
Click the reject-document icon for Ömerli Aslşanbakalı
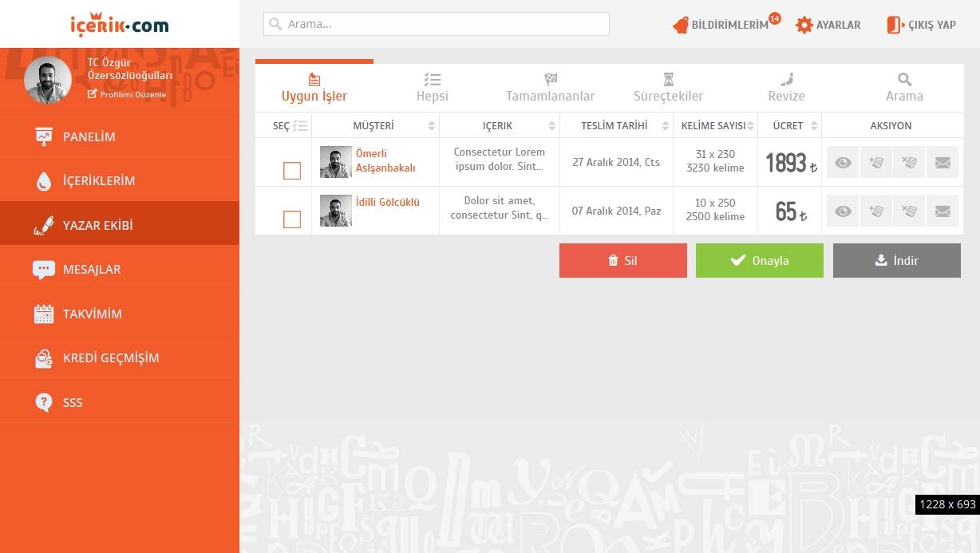coord(909,162)
